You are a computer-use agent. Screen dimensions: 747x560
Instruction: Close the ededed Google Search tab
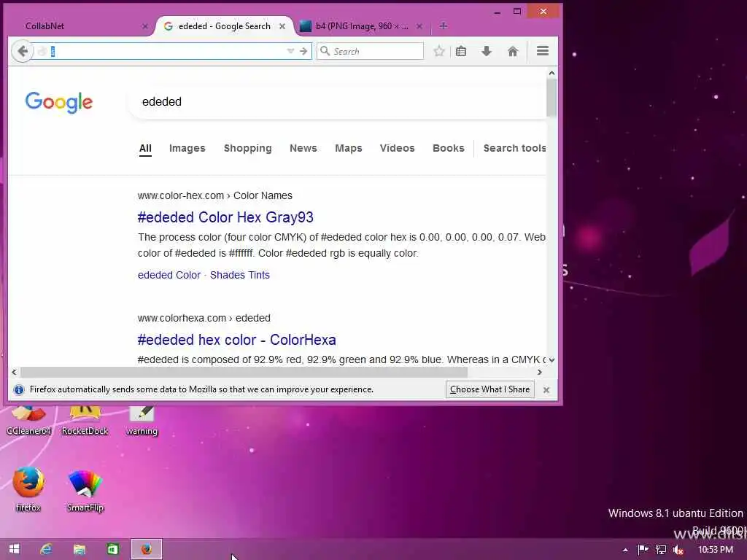[282, 27]
